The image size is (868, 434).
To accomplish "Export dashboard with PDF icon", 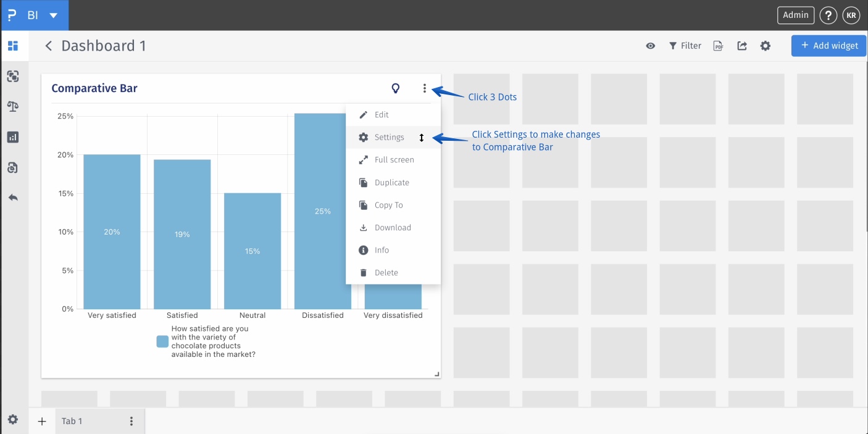I will coord(718,46).
